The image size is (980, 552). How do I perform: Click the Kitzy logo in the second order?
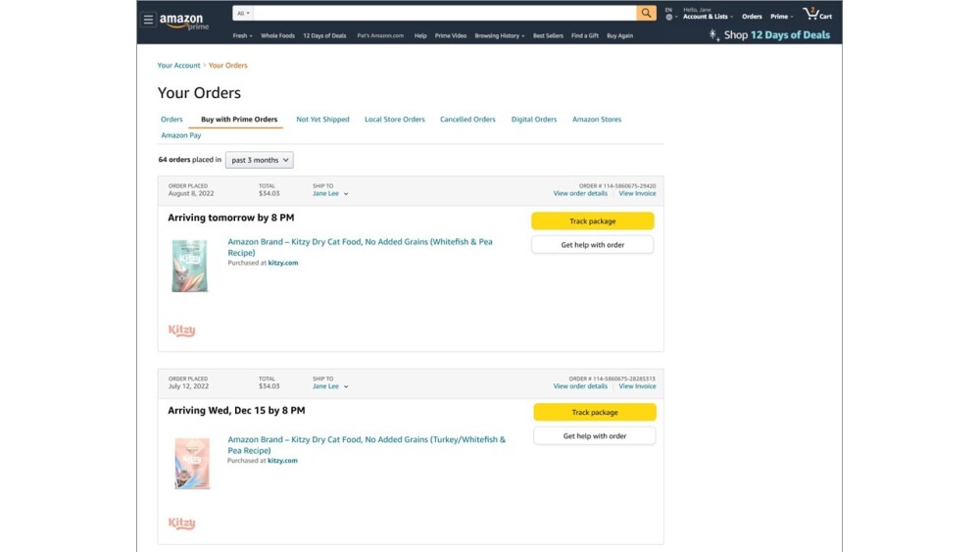pyautogui.click(x=181, y=524)
